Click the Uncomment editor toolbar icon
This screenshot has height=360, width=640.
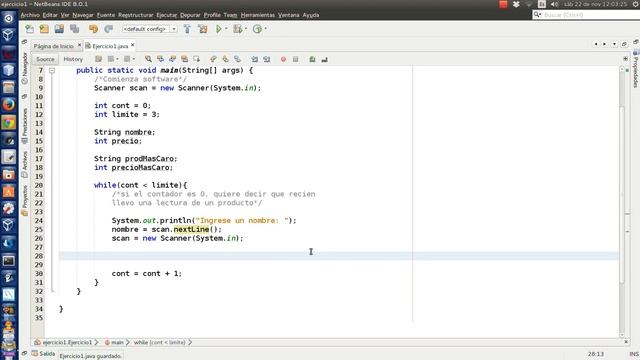click(x=324, y=59)
